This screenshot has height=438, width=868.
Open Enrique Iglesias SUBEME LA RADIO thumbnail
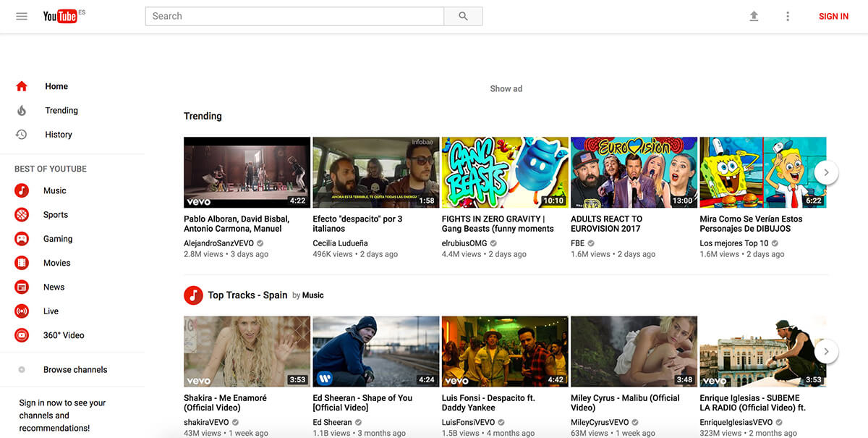(x=763, y=352)
